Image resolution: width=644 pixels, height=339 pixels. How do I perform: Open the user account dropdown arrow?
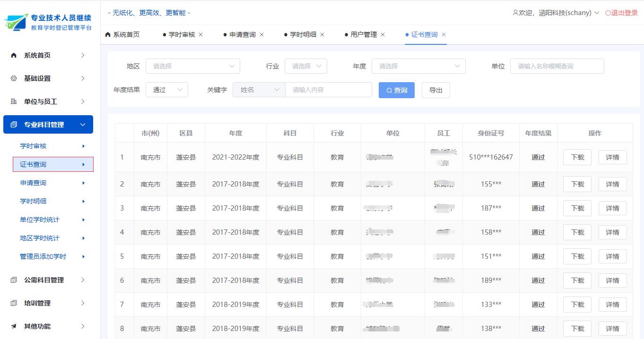point(597,13)
